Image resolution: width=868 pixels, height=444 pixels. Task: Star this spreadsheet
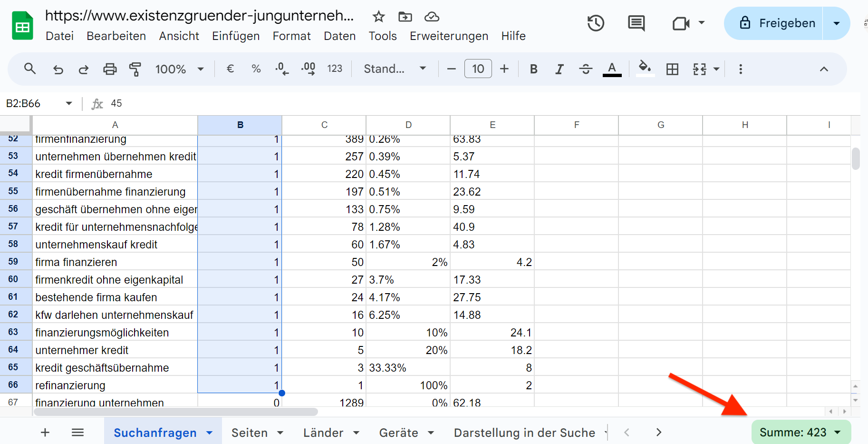click(x=378, y=17)
